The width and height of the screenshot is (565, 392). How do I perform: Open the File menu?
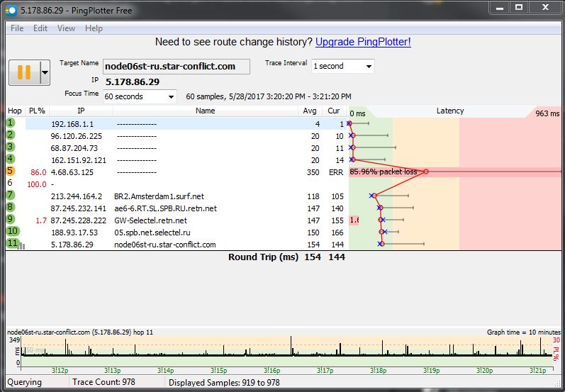click(17, 28)
